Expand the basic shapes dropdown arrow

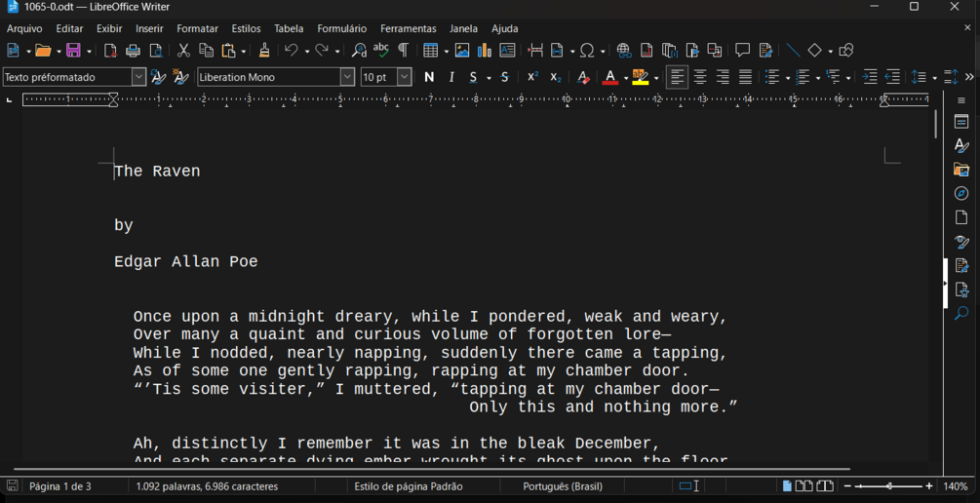click(x=830, y=52)
